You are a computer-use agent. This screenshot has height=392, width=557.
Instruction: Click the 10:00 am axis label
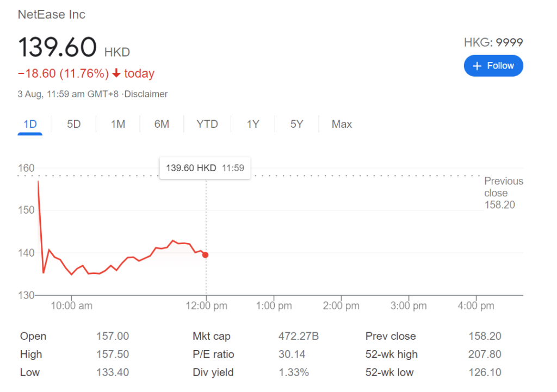[x=71, y=306]
